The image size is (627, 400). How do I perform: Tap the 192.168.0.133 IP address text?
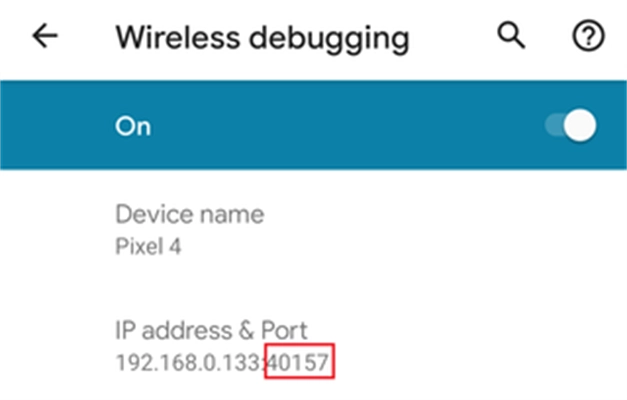[x=188, y=361]
